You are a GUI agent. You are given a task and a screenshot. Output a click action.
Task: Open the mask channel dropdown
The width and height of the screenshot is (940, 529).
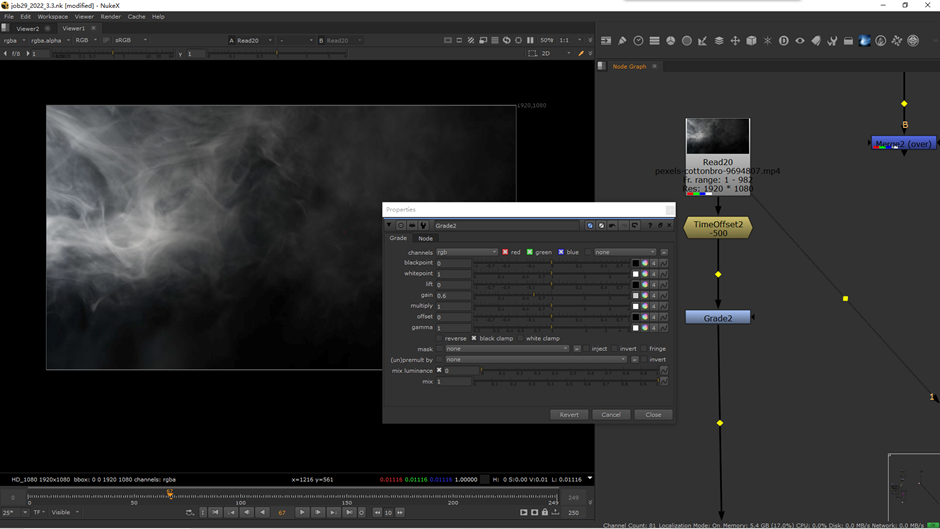point(507,349)
